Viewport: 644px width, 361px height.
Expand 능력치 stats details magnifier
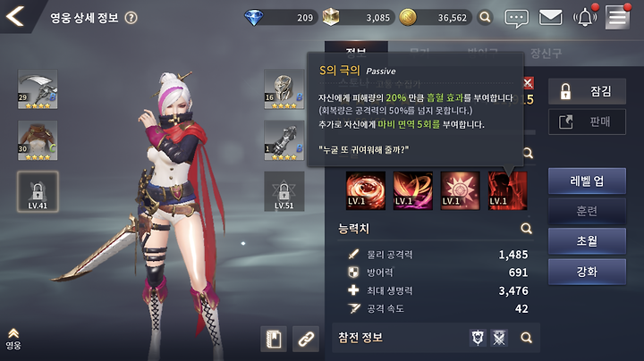point(526,228)
